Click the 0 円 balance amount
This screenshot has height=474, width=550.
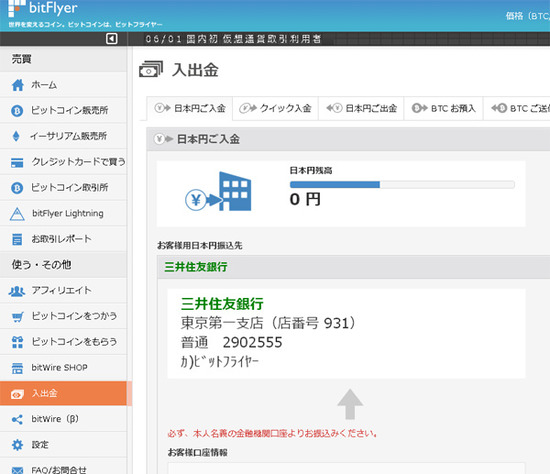point(305,199)
